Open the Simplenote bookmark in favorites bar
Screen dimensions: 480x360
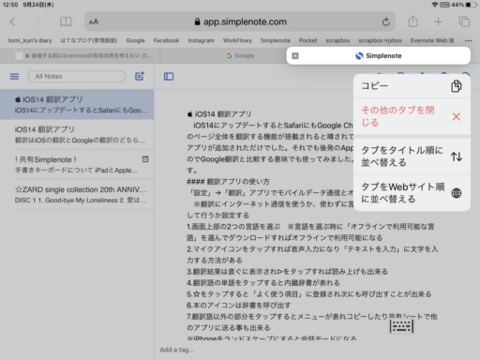(x=275, y=40)
